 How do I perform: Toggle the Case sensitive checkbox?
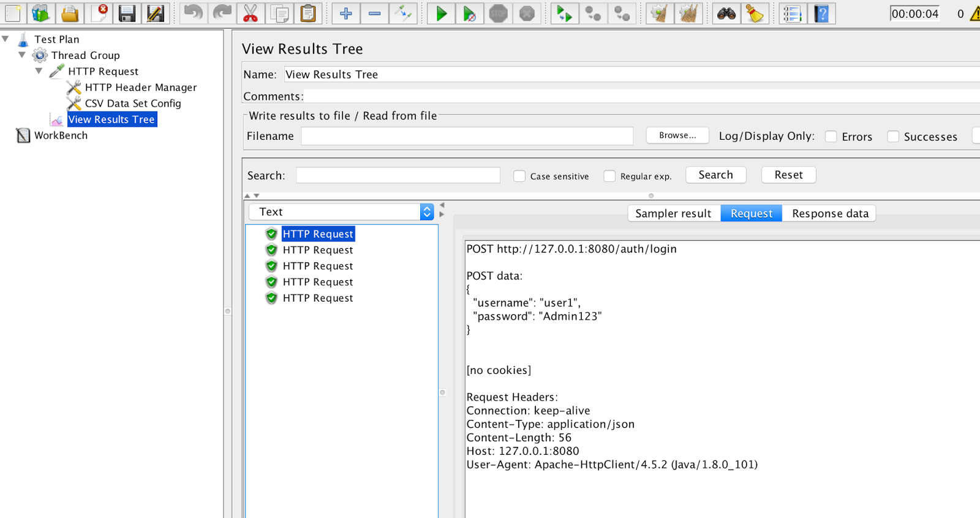[x=519, y=176]
